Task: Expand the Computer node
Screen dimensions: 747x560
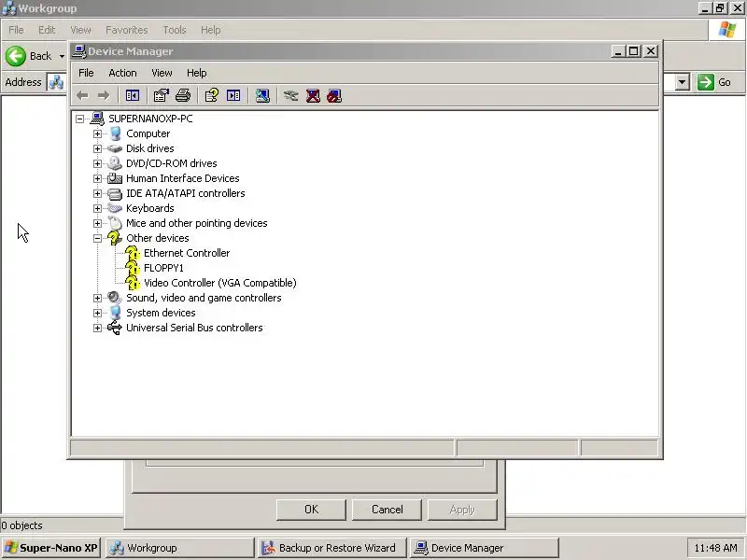Action: point(98,133)
